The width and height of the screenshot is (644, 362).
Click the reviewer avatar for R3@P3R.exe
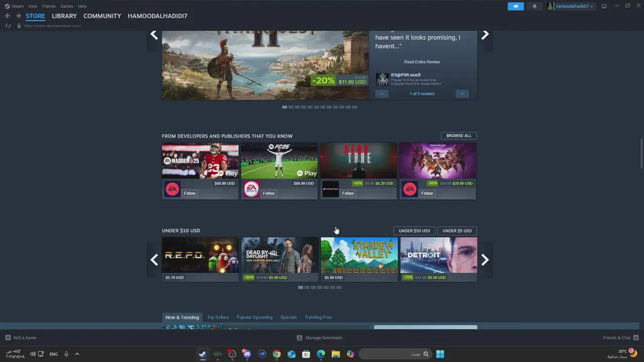(x=382, y=79)
